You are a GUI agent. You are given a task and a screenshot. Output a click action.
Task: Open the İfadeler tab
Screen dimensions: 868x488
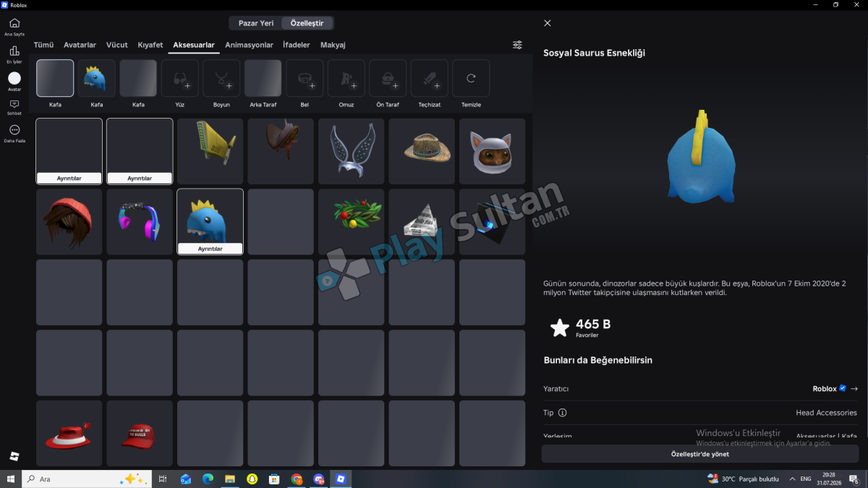297,45
